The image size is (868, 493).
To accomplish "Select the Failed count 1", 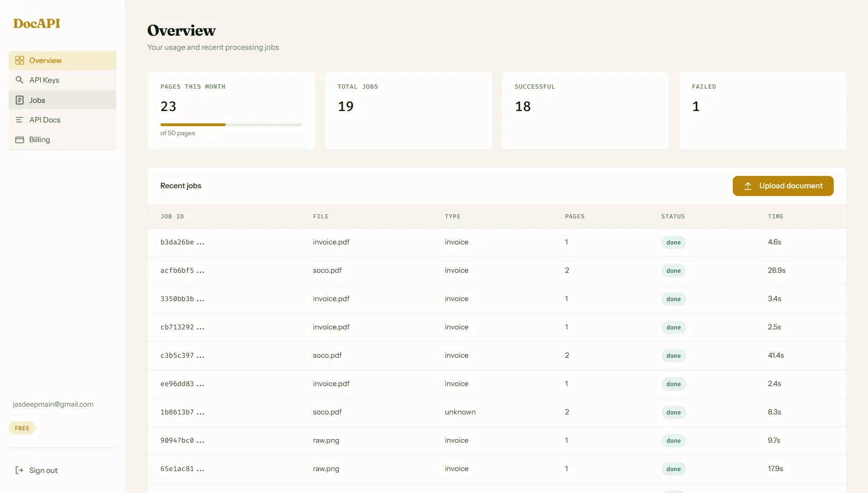I will [696, 106].
